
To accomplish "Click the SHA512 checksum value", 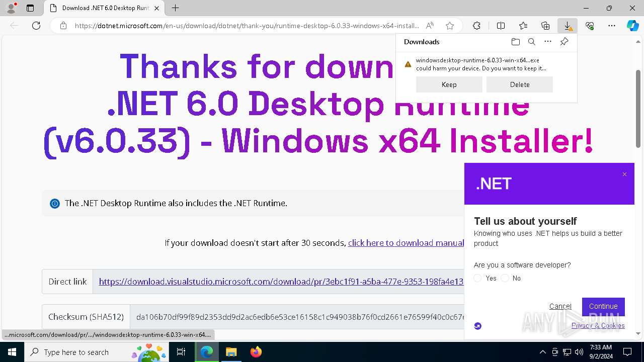I will [300, 317].
